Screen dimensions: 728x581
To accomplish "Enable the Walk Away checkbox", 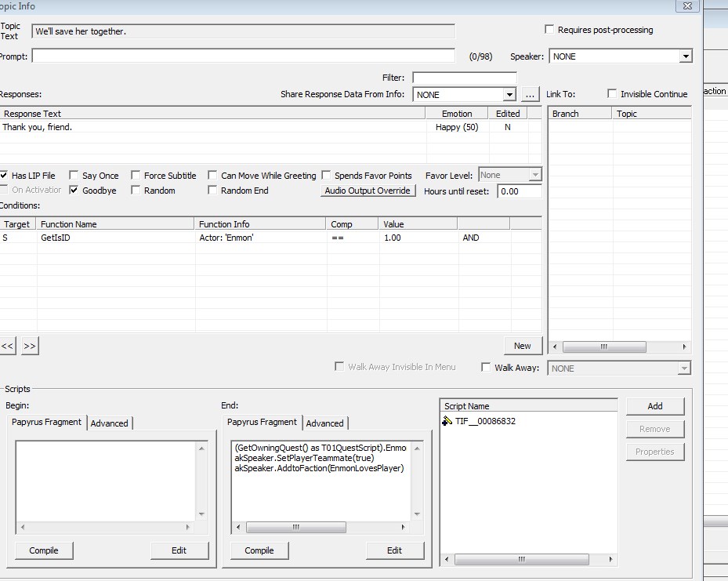I will (x=486, y=368).
